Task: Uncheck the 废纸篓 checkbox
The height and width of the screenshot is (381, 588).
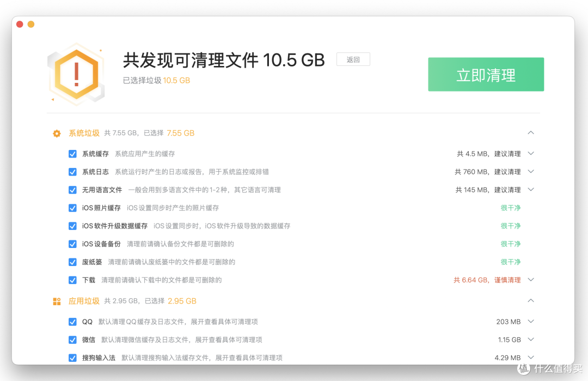Action: (73, 262)
